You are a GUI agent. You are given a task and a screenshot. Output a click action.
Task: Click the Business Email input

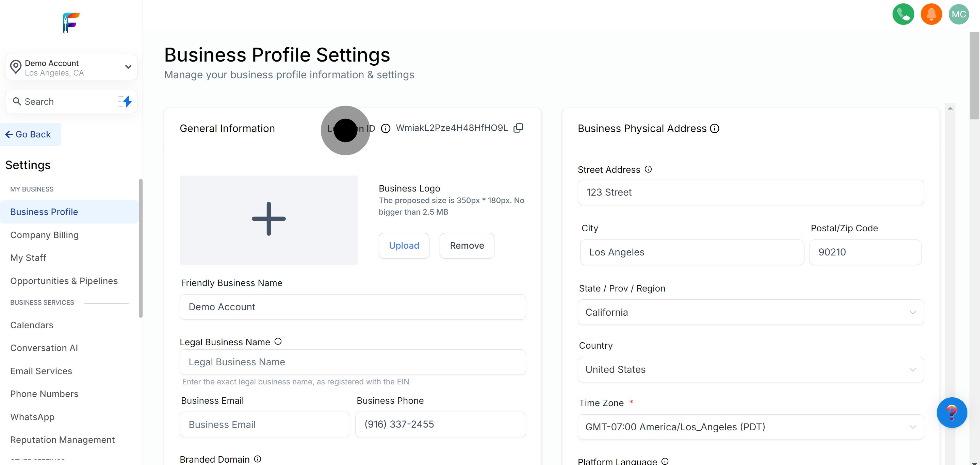click(264, 424)
